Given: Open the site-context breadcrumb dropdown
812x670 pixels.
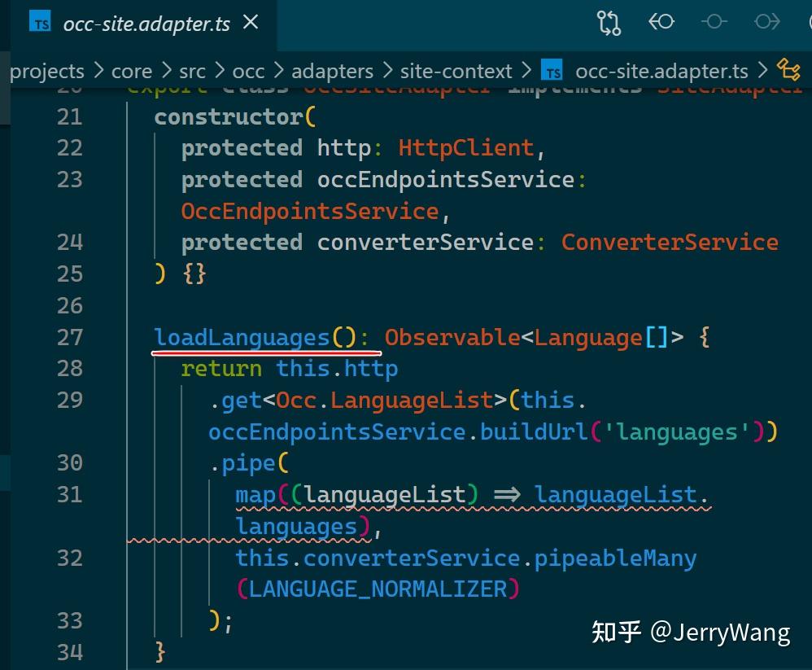Looking at the screenshot, I should tap(456, 71).
